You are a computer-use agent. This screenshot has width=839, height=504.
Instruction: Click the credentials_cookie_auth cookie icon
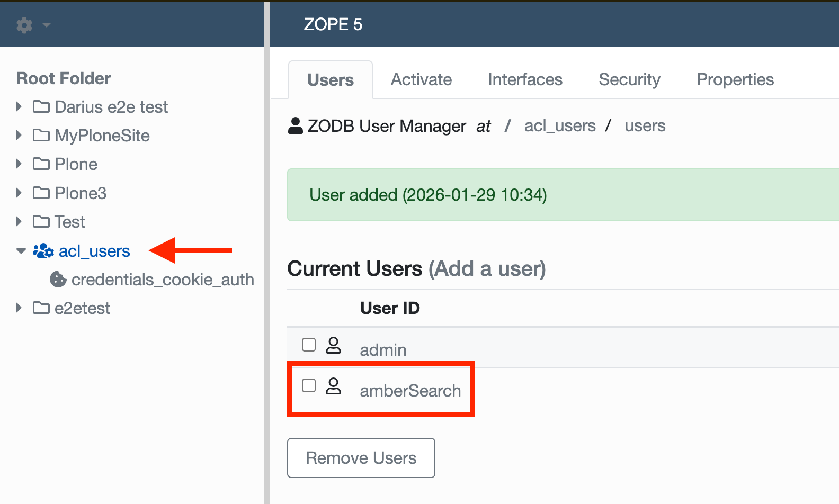[58, 280]
